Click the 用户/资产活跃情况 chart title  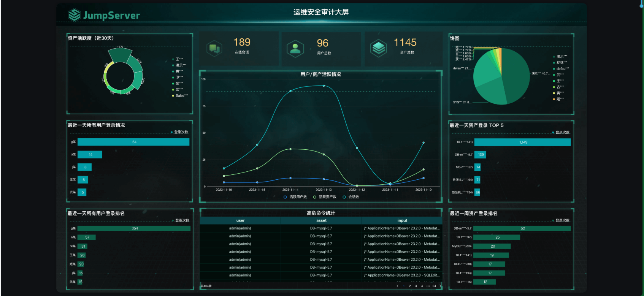tap(320, 74)
